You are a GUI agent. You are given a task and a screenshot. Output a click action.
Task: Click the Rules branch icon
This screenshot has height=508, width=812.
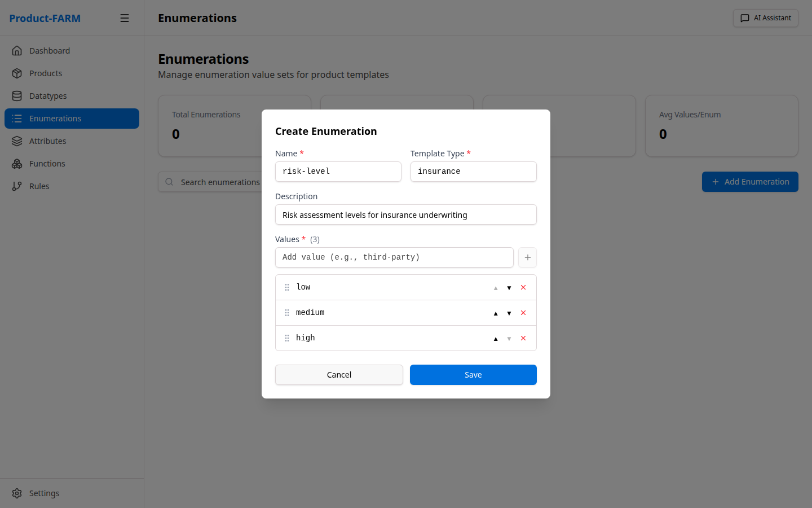pos(17,186)
